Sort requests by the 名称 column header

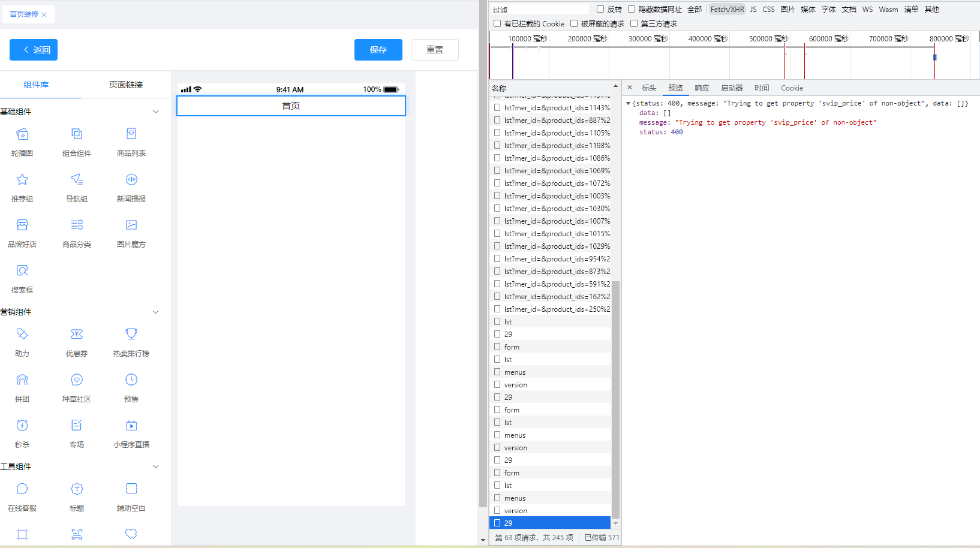555,88
